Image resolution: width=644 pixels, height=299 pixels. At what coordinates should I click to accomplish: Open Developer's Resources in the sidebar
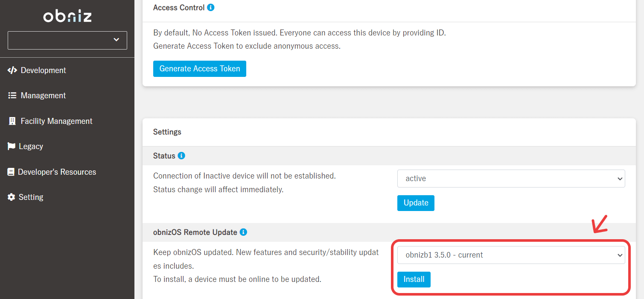tap(57, 172)
